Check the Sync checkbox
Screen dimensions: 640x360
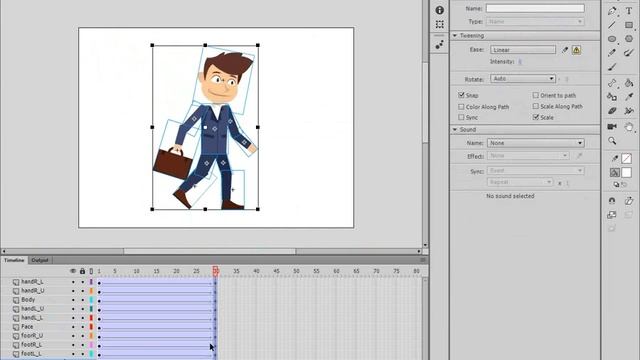[x=461, y=117]
